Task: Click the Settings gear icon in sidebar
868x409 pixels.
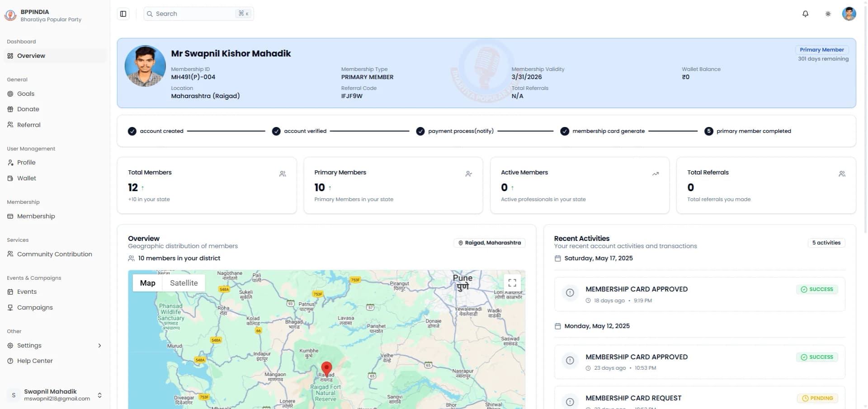Action: (x=10, y=346)
